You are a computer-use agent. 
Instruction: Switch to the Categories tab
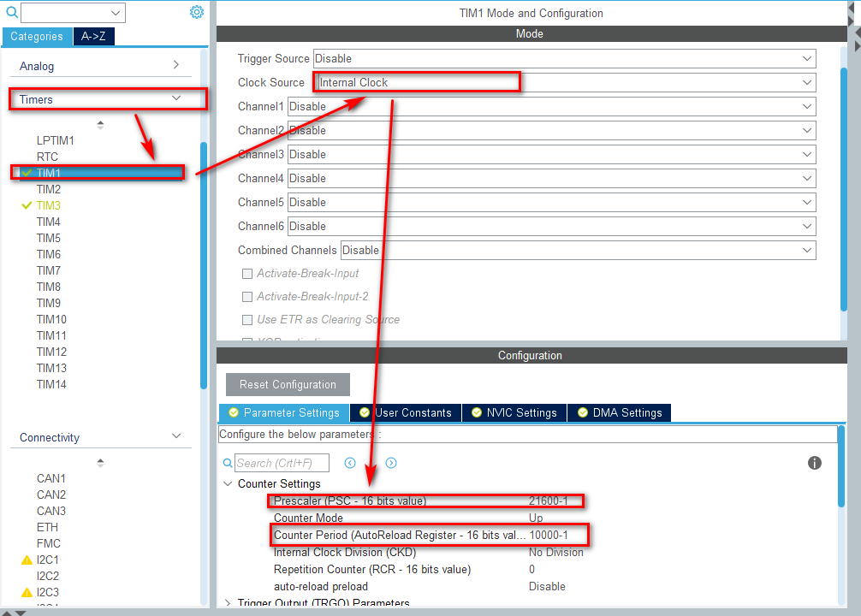37,36
